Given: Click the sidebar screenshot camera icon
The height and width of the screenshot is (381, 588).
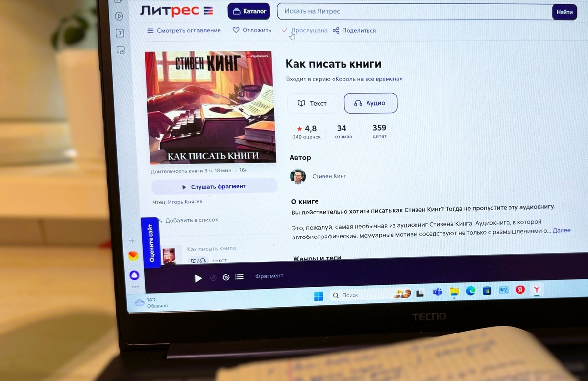Looking at the screenshot, I should [x=121, y=51].
